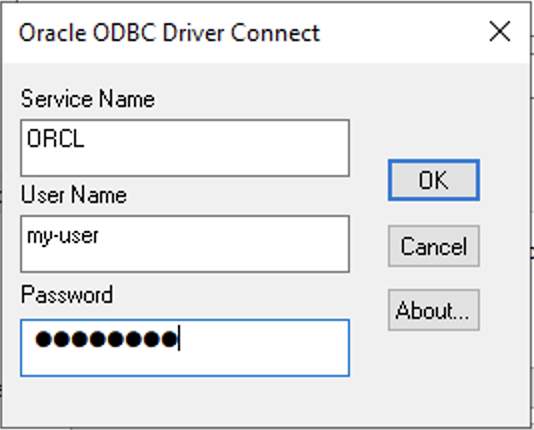Place cursor after my-user in User Name box
This screenshot has height=430, width=534.
coord(101,236)
